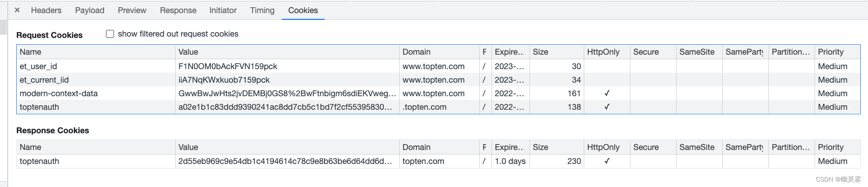This screenshot has width=868, height=187.
Task: Sort request cookies by Name column
Action: [x=96, y=52]
